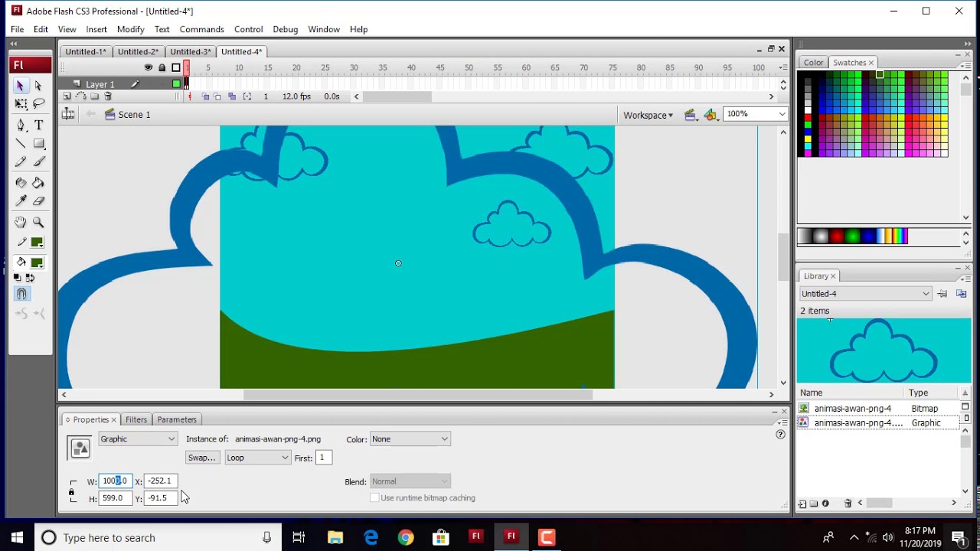The width and height of the screenshot is (980, 551).
Task: Click the Edit Symbols icon near zoom box
Action: pos(711,115)
